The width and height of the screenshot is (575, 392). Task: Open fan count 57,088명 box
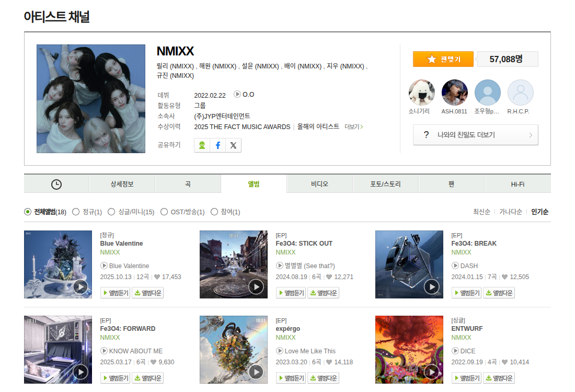[x=508, y=59]
